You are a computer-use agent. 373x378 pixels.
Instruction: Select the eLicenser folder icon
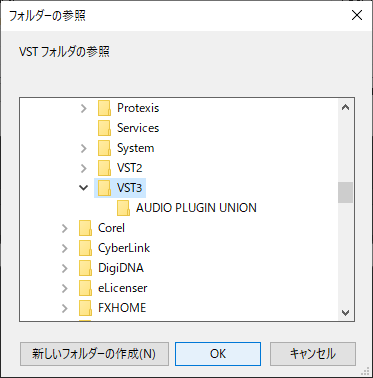pyautogui.click(x=85, y=288)
